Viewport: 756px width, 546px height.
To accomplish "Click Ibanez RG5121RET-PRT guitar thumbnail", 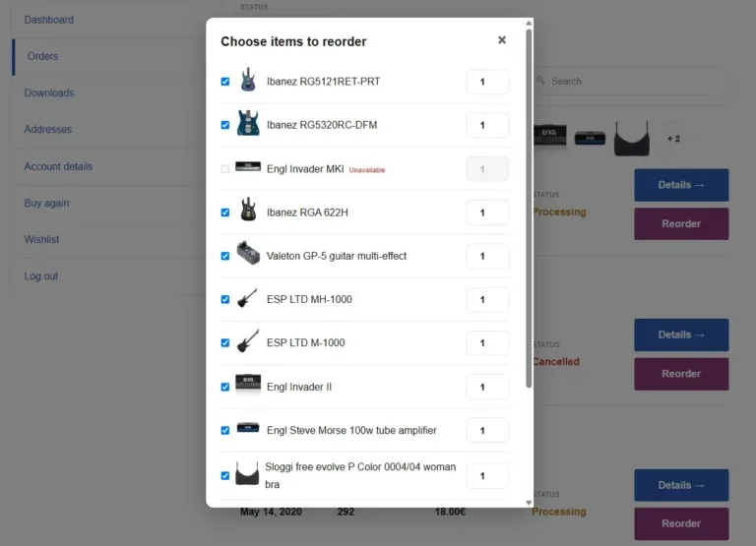I will coord(248,80).
